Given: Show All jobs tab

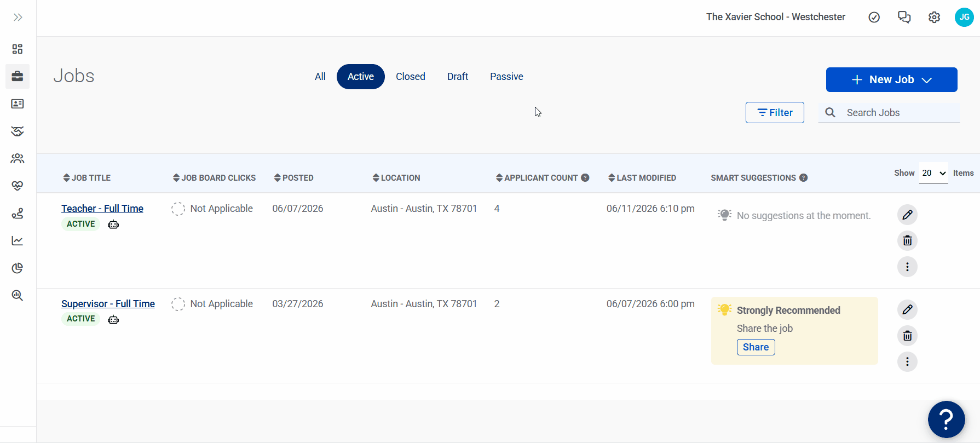Looking at the screenshot, I should tap(320, 77).
